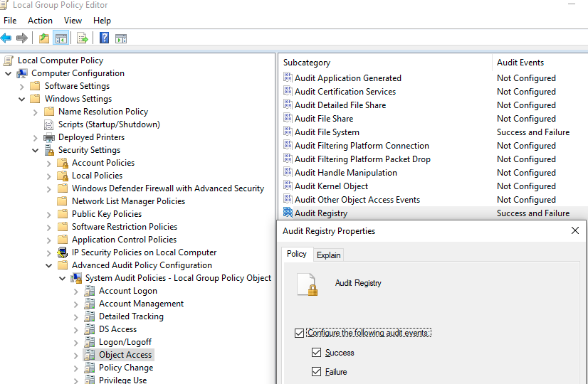
Task: Click the Local Policies folder icon
Action: (x=63, y=176)
